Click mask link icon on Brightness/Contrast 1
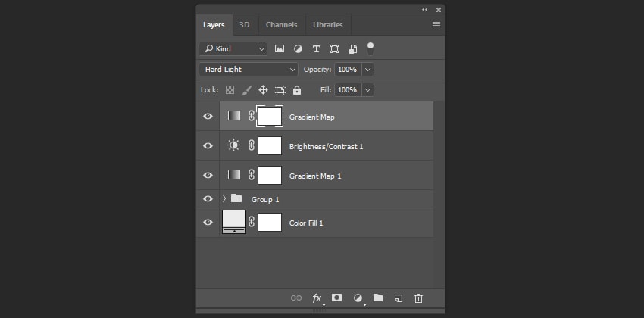The height and width of the screenshot is (318, 644). pos(252,145)
